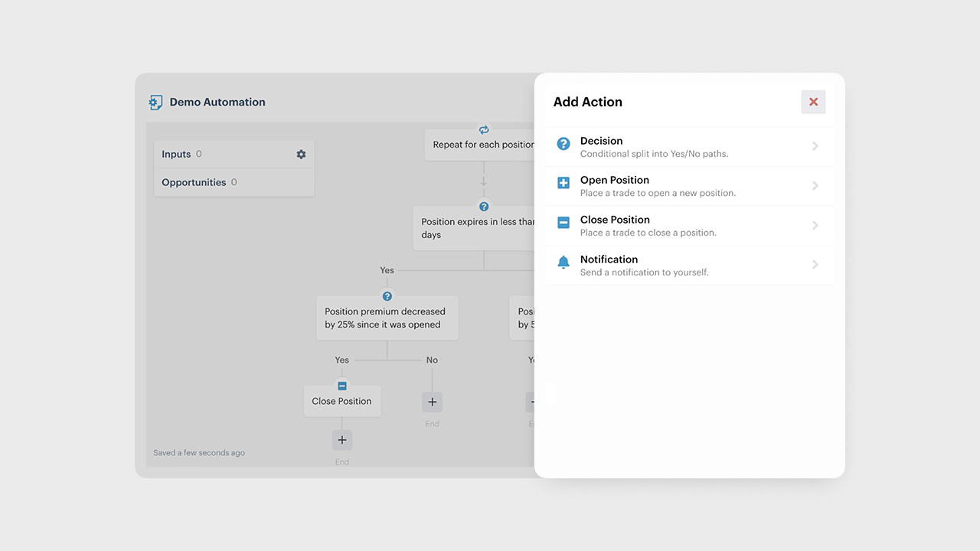The width and height of the screenshot is (980, 551).
Task: Click the Open Position plus icon
Action: [563, 183]
